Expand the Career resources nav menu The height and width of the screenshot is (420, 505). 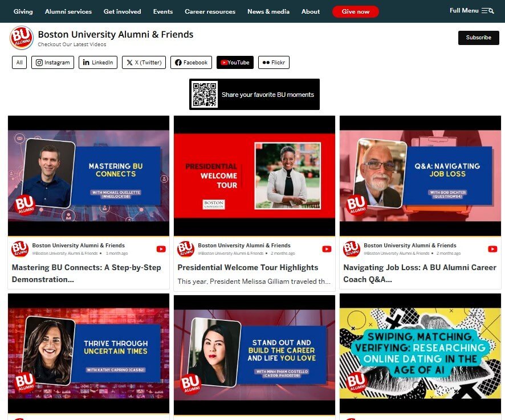tap(210, 11)
